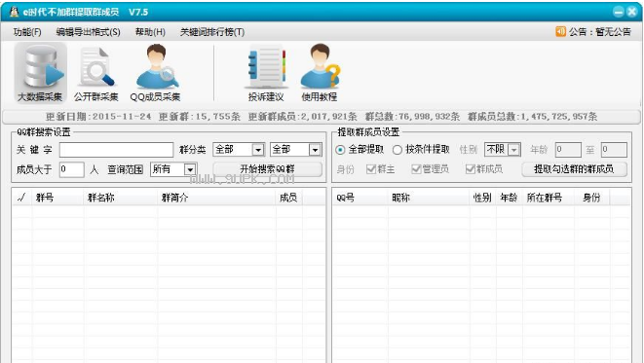The width and height of the screenshot is (644, 363).
Task: Expand the first 群分类 dropdown
Action: [x=258, y=150]
